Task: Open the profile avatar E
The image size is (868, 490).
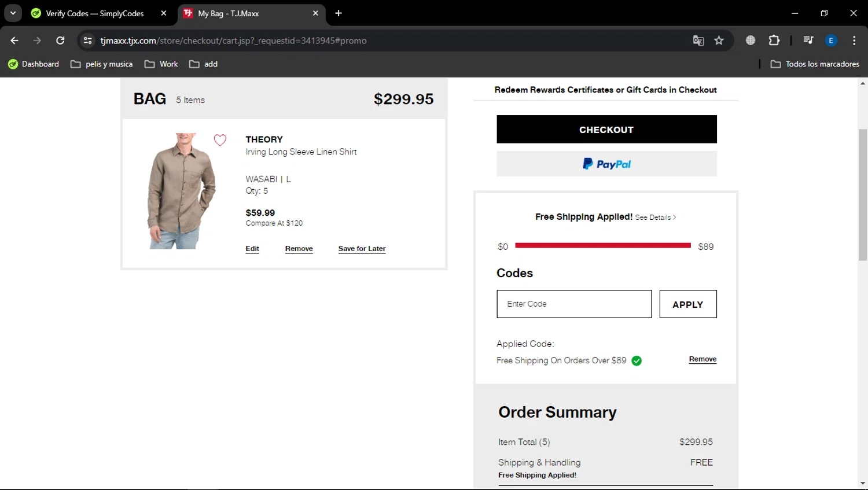Action: click(831, 40)
